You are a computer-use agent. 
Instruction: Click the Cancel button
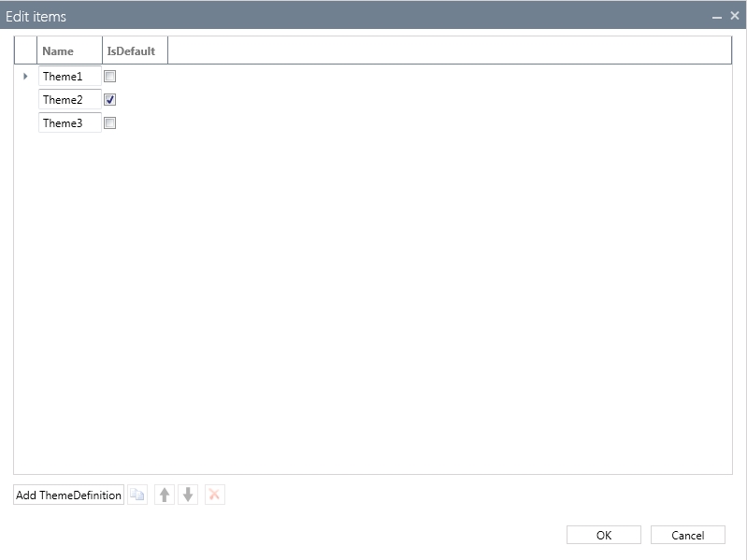[x=688, y=535]
